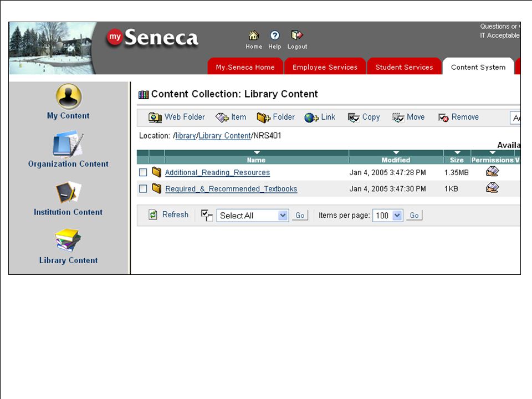Click folder icon beside Additional_Reading_Resources
Viewport: 532px width, 399px height.
(156, 172)
